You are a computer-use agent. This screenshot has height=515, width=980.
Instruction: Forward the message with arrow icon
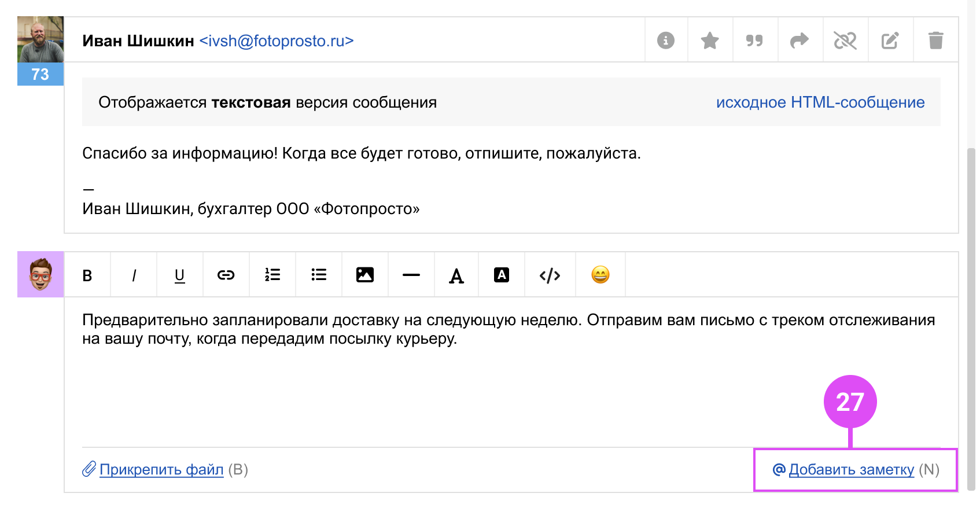tap(800, 41)
